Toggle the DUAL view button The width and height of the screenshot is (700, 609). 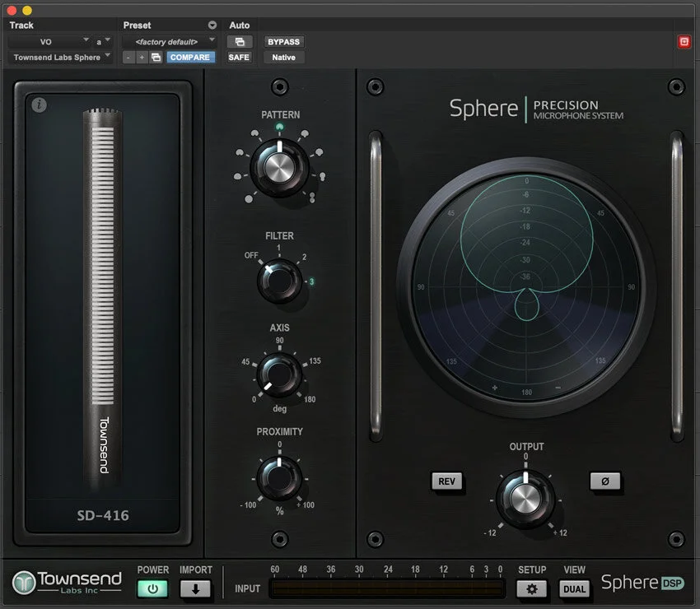pos(574,589)
